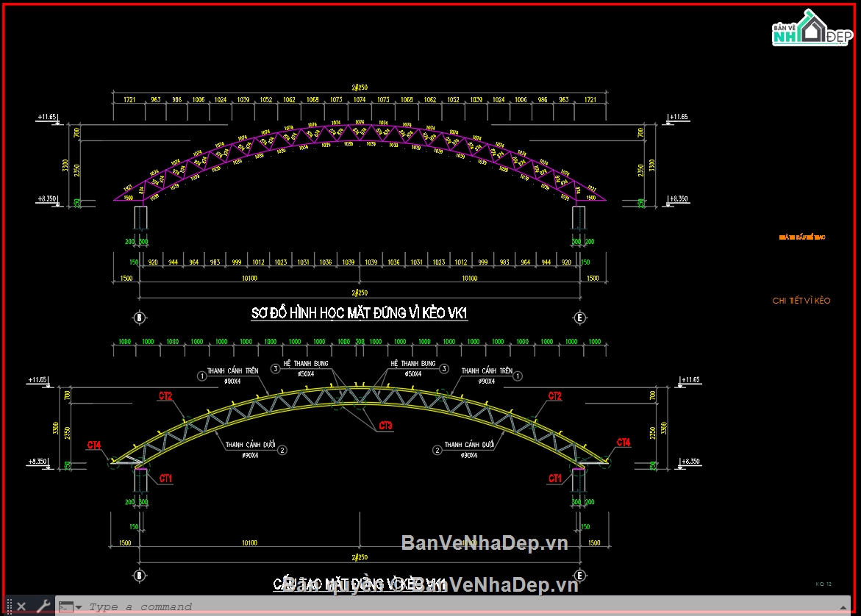Select the red CT3 detail label
The width and height of the screenshot is (861, 616).
click(385, 426)
